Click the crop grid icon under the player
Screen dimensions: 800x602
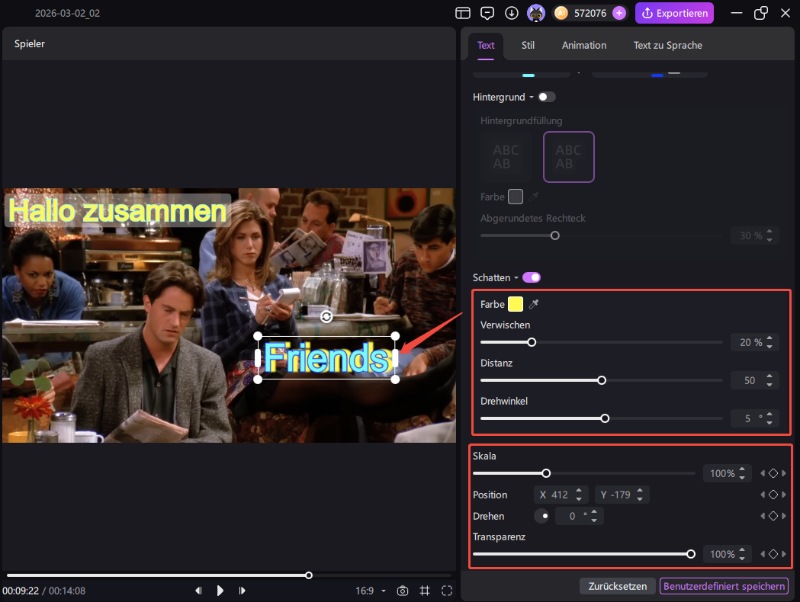click(424, 591)
